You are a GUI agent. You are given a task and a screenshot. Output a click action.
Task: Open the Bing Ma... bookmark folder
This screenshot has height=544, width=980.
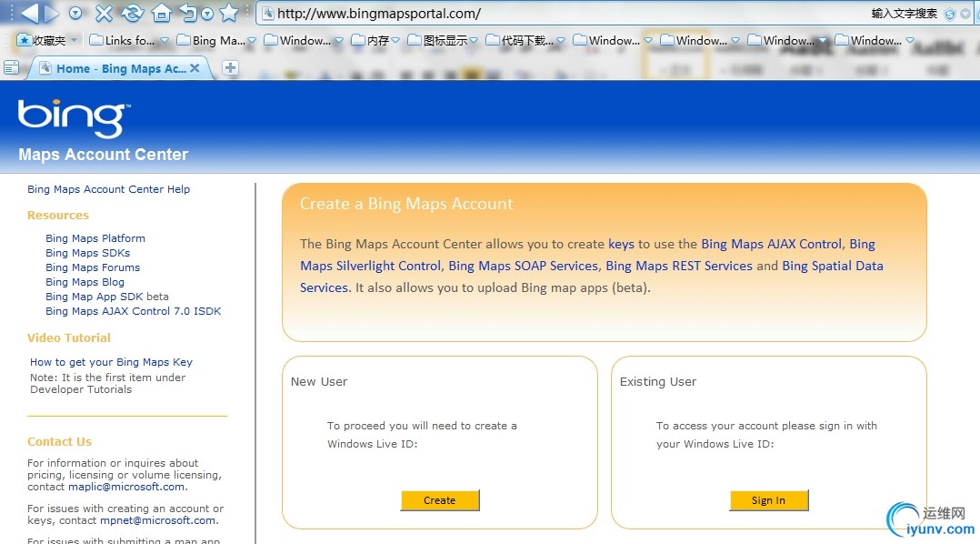[x=211, y=41]
